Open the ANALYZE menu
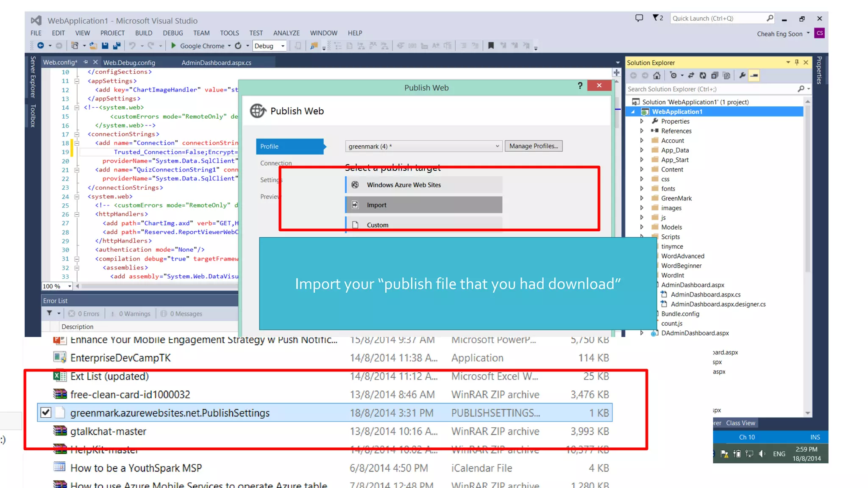The width and height of the screenshot is (868, 488). tap(287, 33)
